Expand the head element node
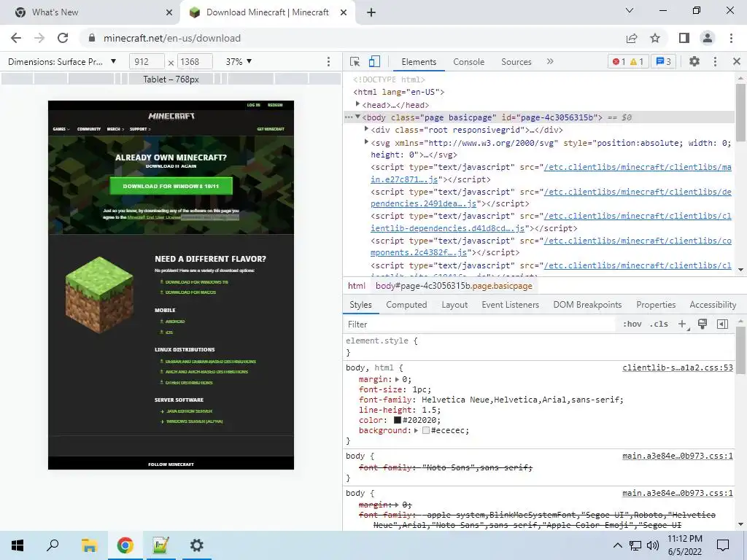Viewport: 747px width, 560px height. click(x=357, y=104)
